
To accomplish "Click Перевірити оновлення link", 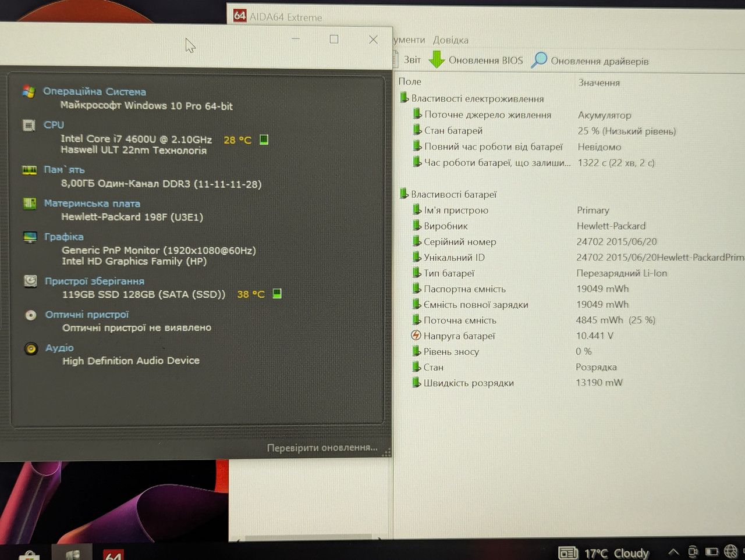I will [x=322, y=448].
